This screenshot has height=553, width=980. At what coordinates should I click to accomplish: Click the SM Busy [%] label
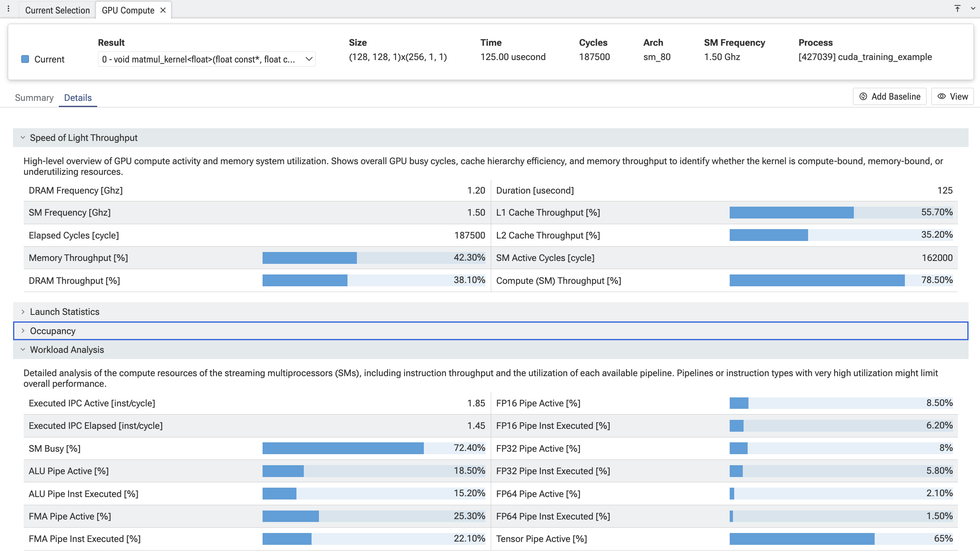(55, 448)
